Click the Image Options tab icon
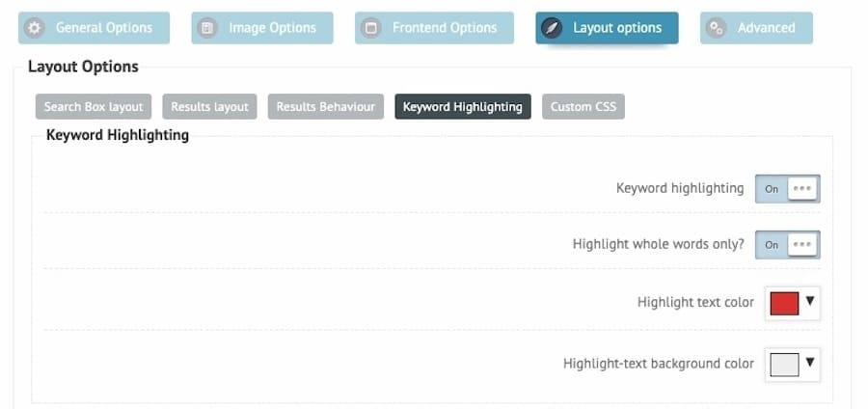Viewport: 868px width, 409px height. 207,28
